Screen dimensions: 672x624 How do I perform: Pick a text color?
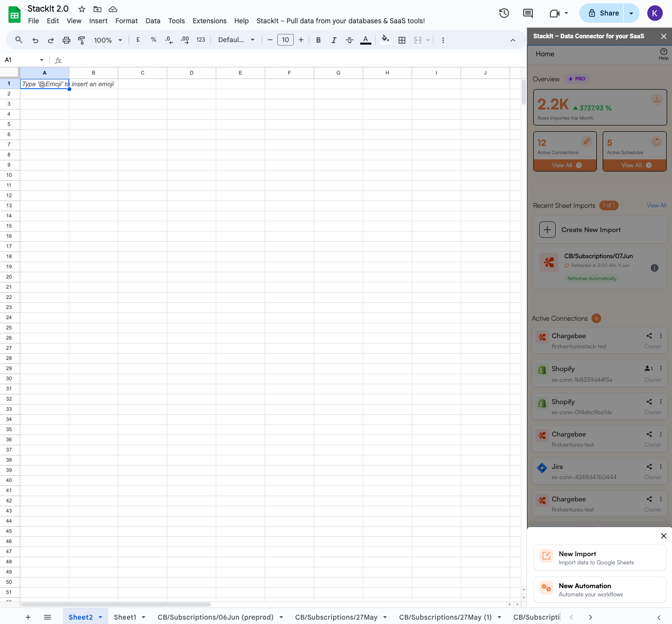[366, 40]
